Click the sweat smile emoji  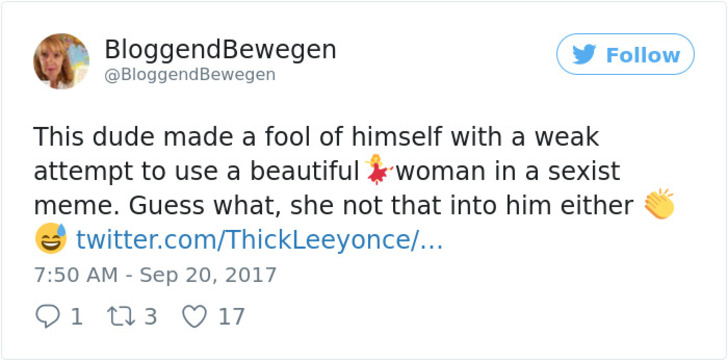[51, 239]
